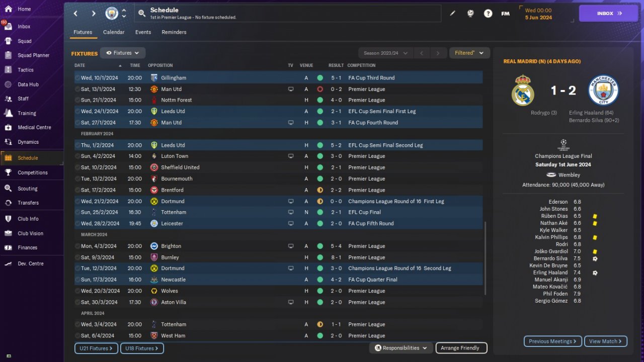Open the Fixtures view dropdown

coord(123,53)
